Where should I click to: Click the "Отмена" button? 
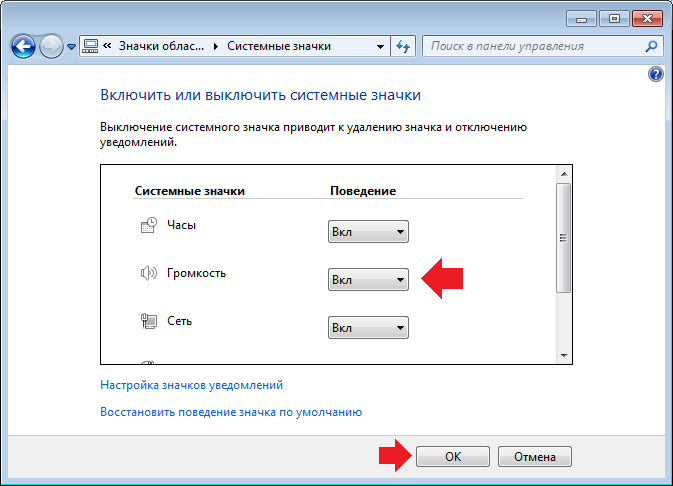[x=535, y=456]
